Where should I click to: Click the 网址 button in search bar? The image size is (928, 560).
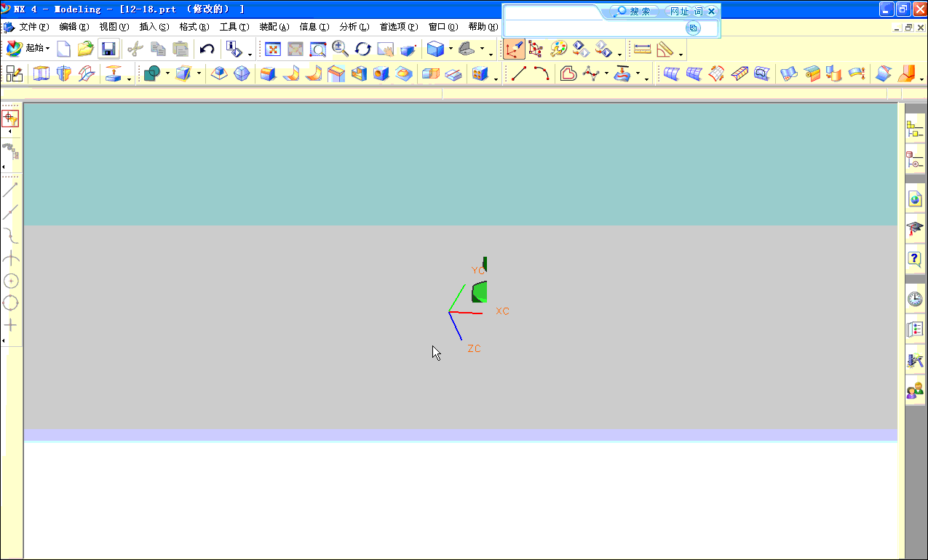coord(679,12)
